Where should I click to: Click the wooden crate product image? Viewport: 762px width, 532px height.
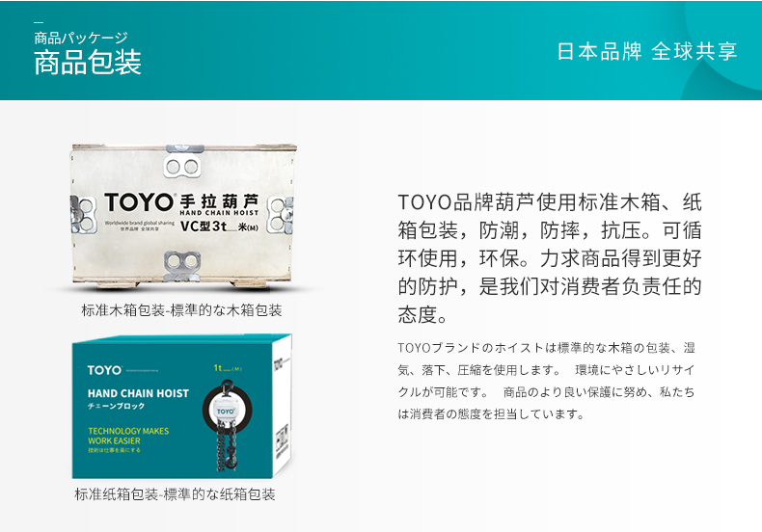(x=183, y=216)
